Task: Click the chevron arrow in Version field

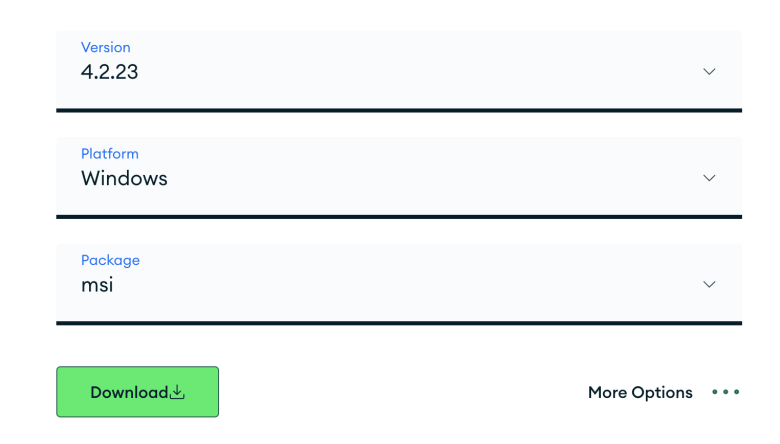Action: coord(709,71)
